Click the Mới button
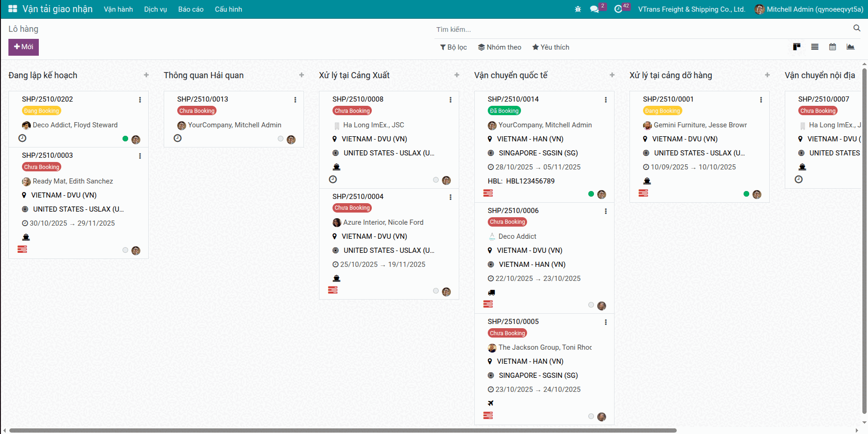The image size is (868, 434). tap(23, 47)
